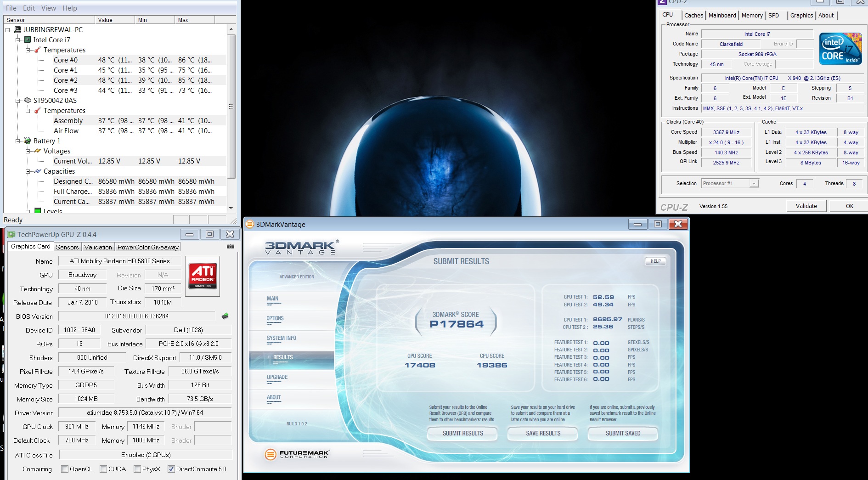The height and width of the screenshot is (480, 868).
Task: Open the File menu in the sensor monitor
Action: pyautogui.click(x=11, y=8)
